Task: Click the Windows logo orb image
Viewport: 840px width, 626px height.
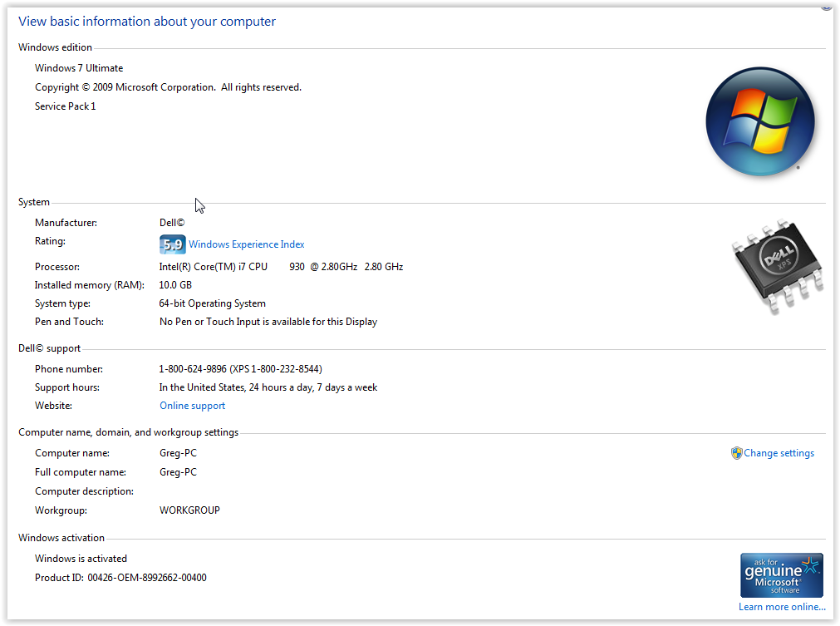Action: [x=760, y=121]
